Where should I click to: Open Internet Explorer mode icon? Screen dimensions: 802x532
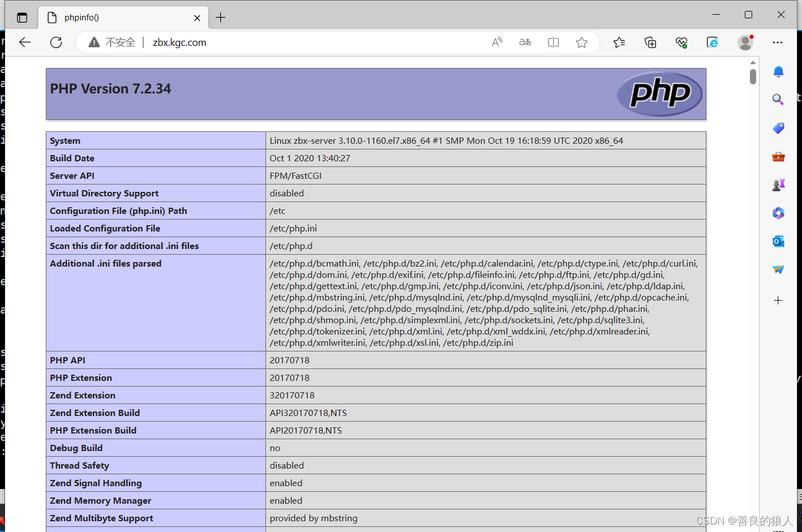pos(713,42)
